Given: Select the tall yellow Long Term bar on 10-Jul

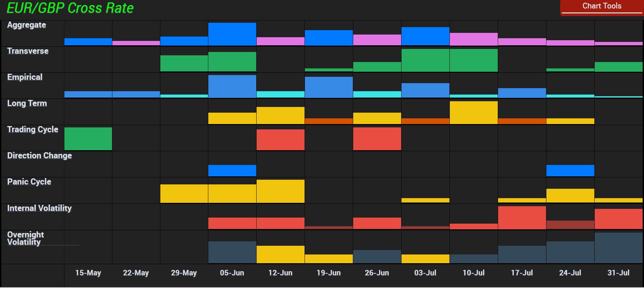Looking at the screenshot, I should (473, 113).
